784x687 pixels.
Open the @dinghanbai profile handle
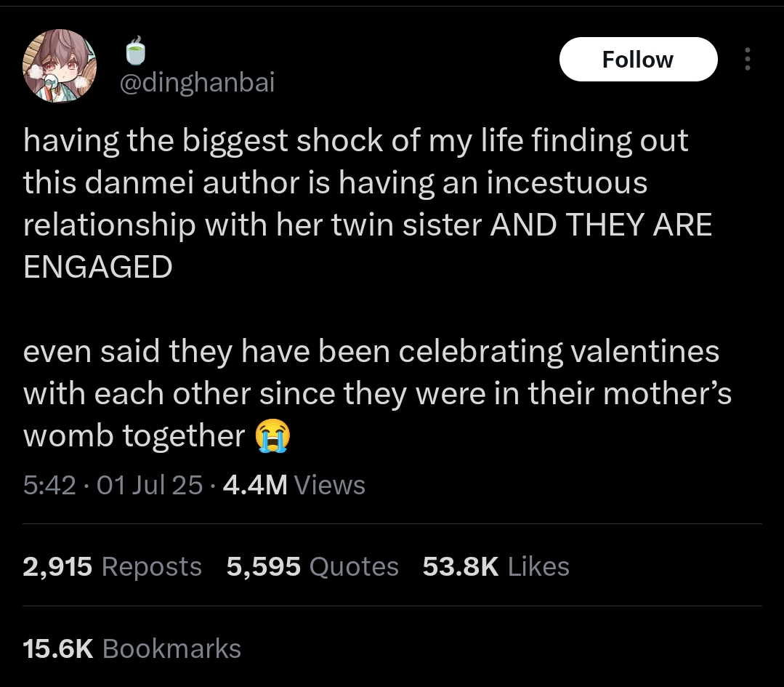point(197,82)
